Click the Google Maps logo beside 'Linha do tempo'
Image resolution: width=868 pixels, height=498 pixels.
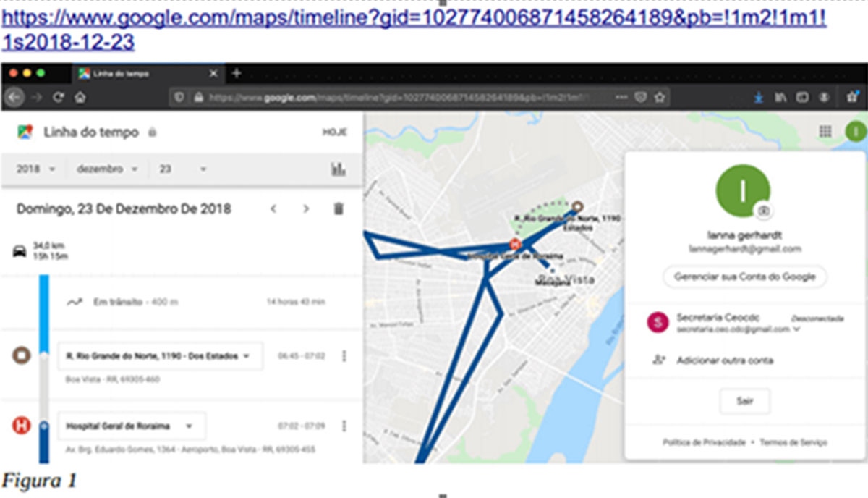tap(25, 132)
